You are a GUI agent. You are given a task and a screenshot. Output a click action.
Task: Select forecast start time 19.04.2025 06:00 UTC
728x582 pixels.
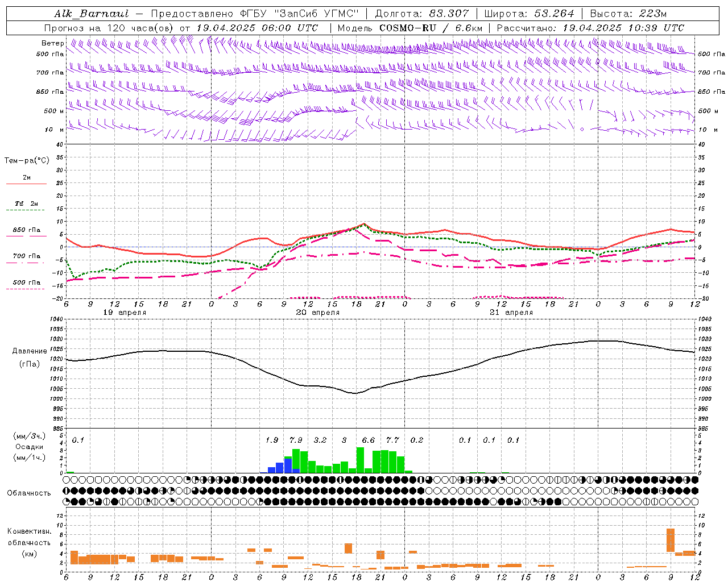pos(257,28)
